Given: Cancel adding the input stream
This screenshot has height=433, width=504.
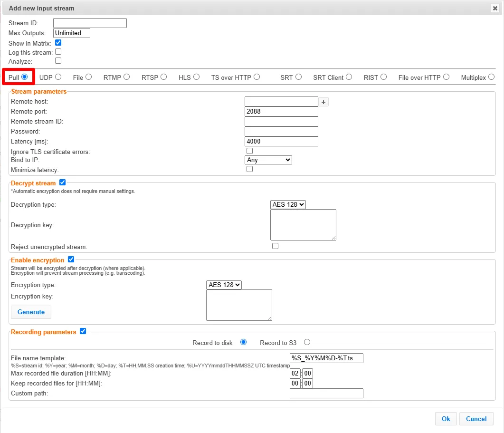Looking at the screenshot, I should (x=476, y=419).
